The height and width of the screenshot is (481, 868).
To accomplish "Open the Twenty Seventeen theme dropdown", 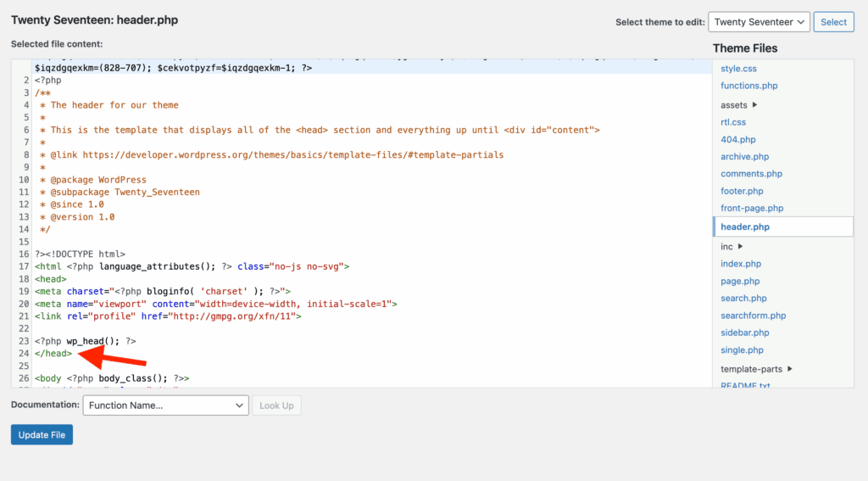I will point(759,22).
